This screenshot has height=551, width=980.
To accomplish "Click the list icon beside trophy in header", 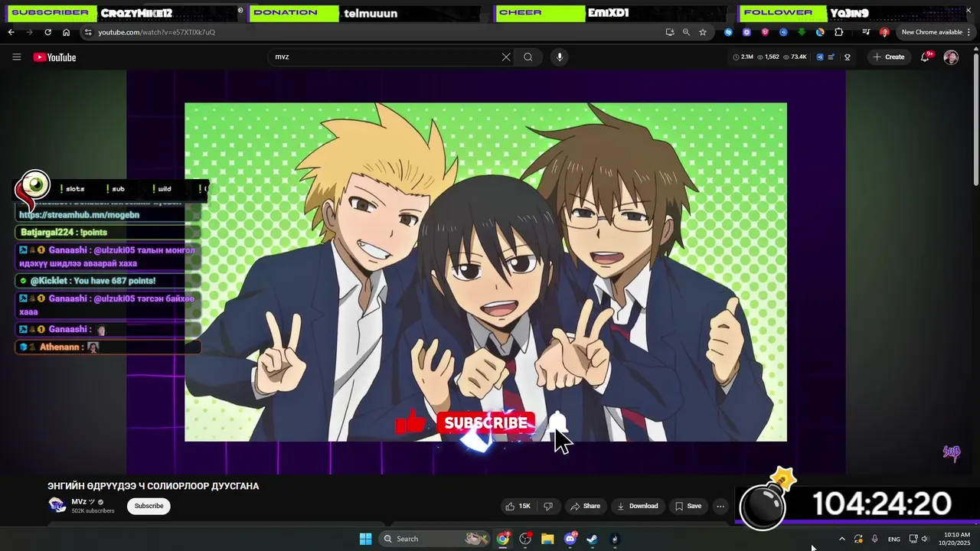I will (x=831, y=57).
